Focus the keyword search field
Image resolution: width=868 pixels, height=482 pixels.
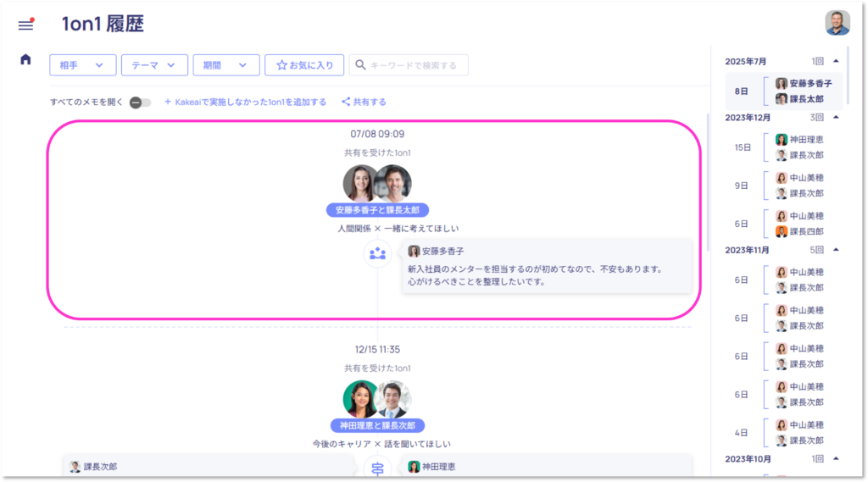point(409,64)
